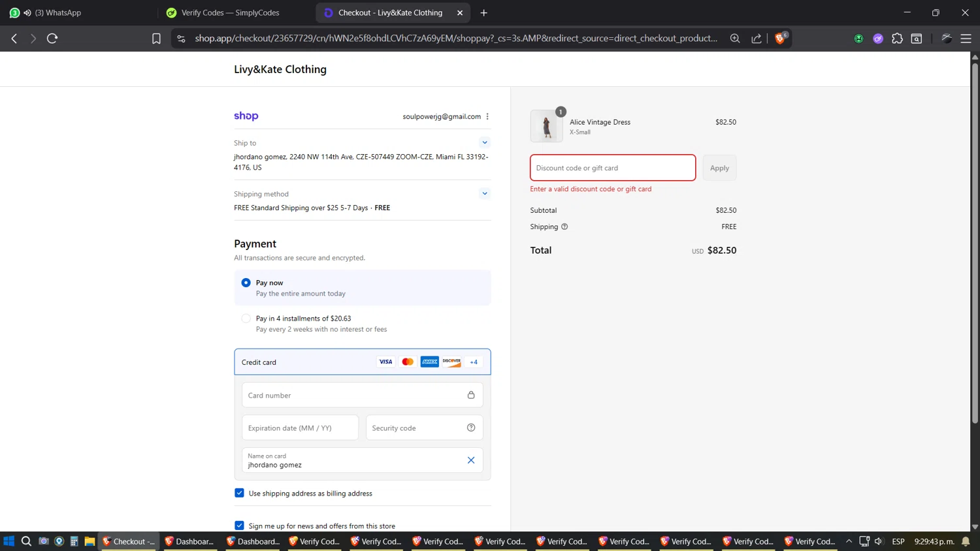Open the browser profile avatar
The height and width of the screenshot is (551, 980).
(x=947, y=39)
